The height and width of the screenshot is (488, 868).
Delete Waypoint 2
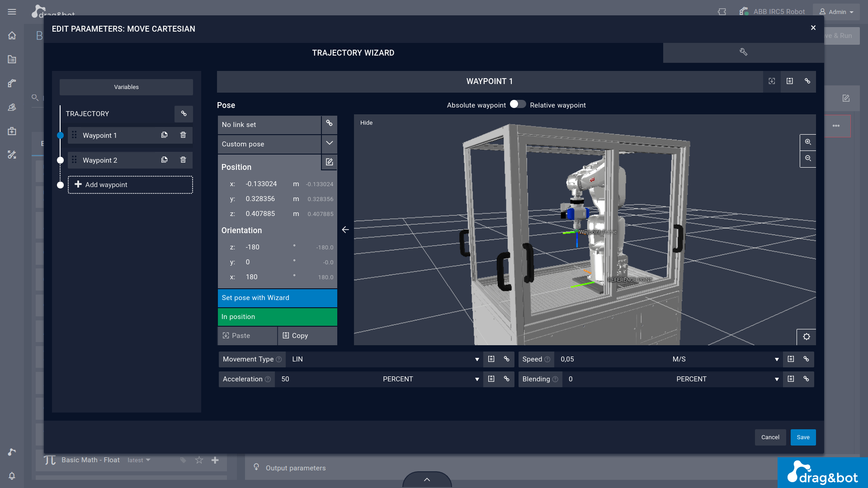coord(183,160)
